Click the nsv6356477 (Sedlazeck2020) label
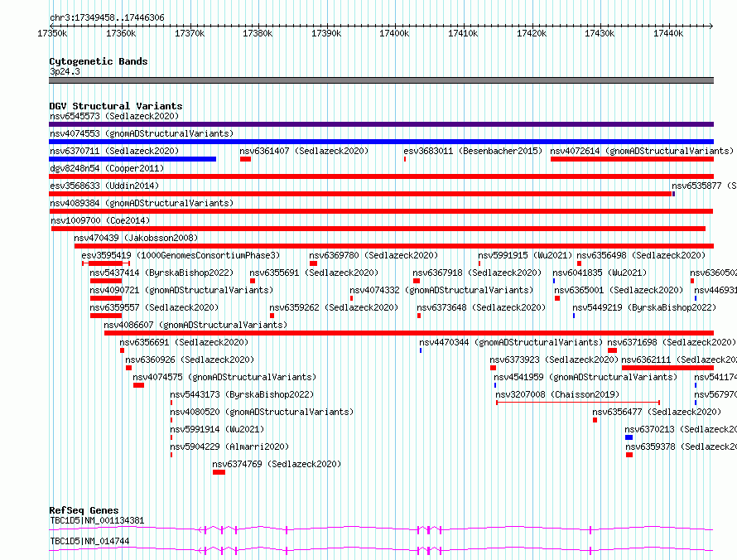The image size is (737, 560). [x=657, y=412]
